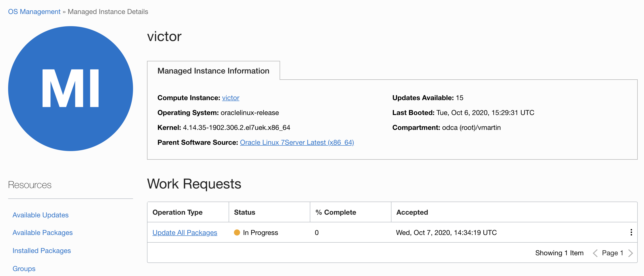Viewport: 644px width, 276px height.
Task: Open the work request actions kebab menu
Action: [631, 232]
